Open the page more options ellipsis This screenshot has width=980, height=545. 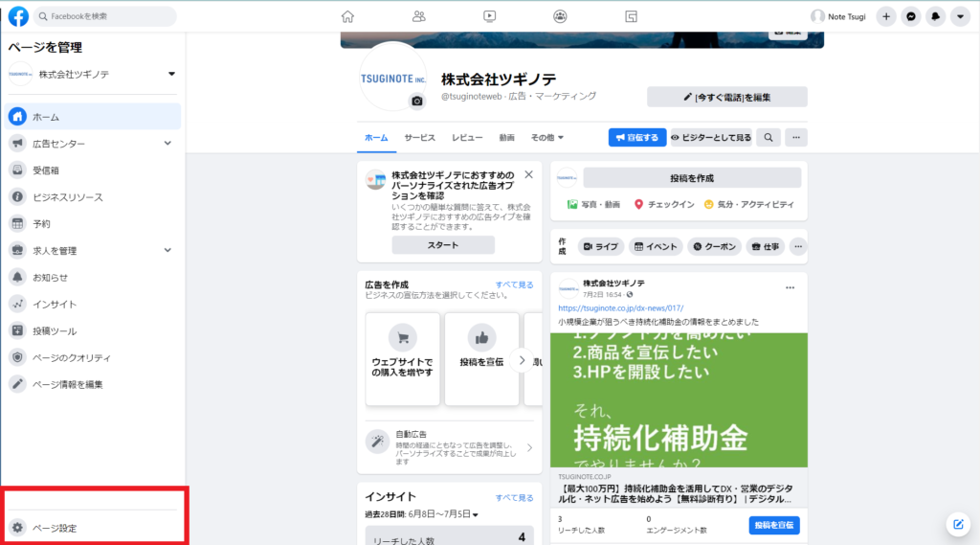coord(795,138)
